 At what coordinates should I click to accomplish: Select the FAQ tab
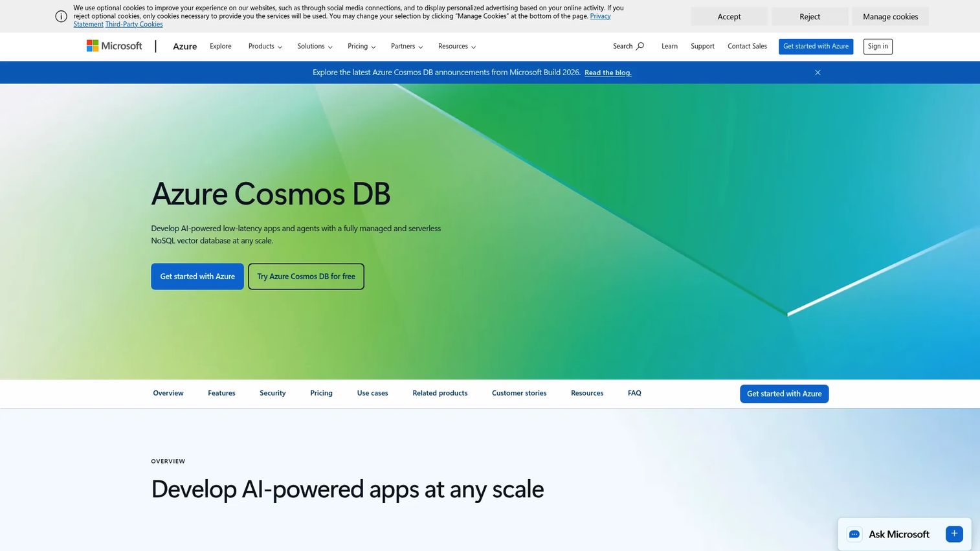click(634, 393)
